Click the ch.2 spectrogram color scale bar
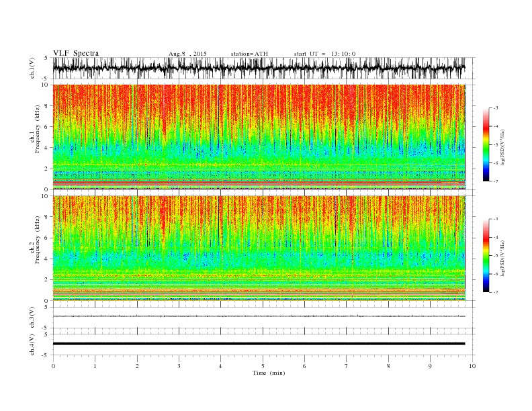Image resolution: width=532 pixels, height=411 pixels. click(486, 256)
